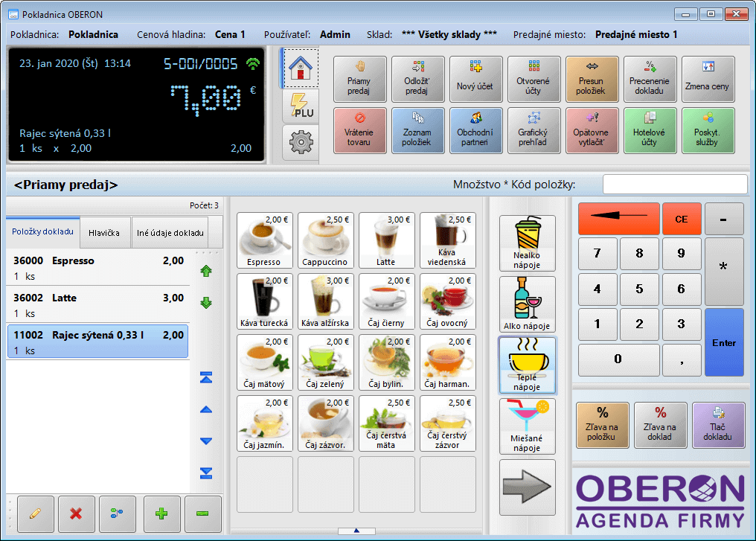Add Cappuccino to the receipt
The image size is (756, 541).
326,240
